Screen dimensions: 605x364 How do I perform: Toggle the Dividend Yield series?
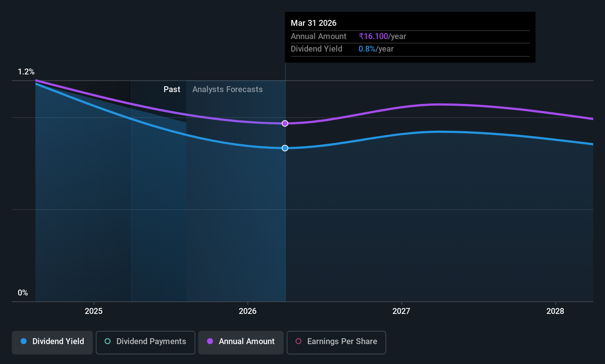(52, 343)
